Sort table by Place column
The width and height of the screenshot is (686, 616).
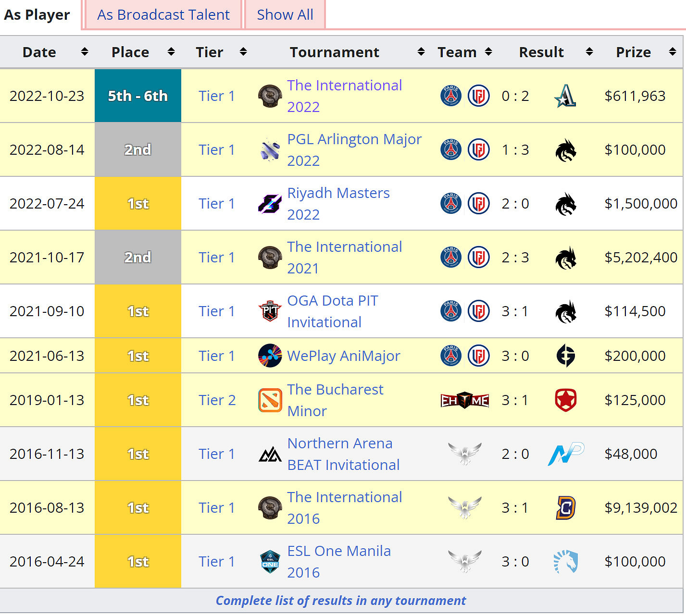tap(171, 52)
